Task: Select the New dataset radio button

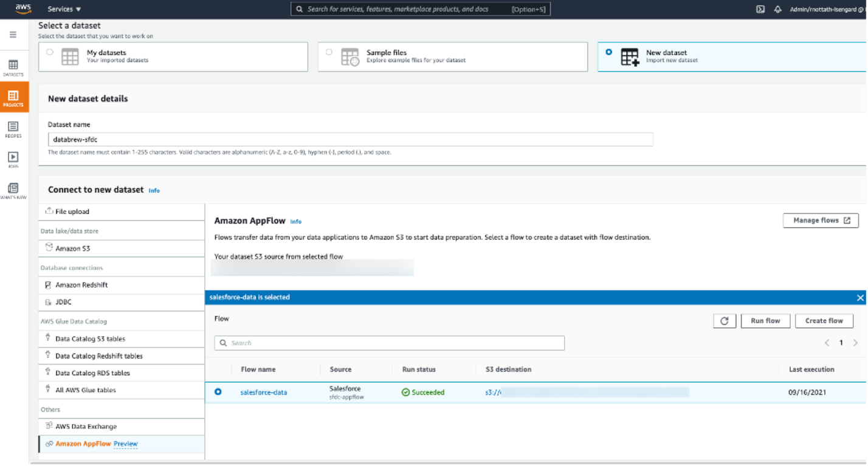Action: point(609,52)
